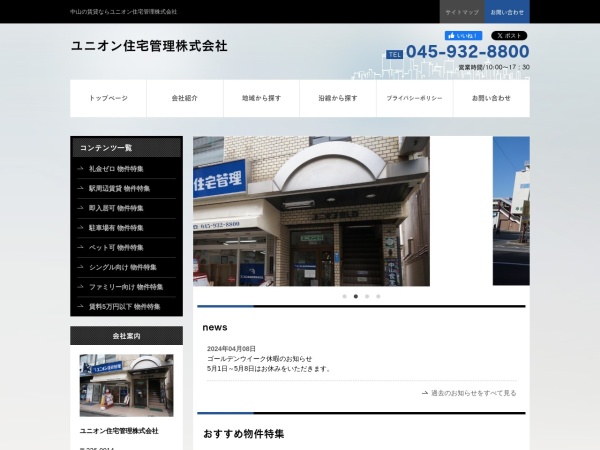
Task: Select 沿線から探す in the main navigation
Action: tap(338, 98)
